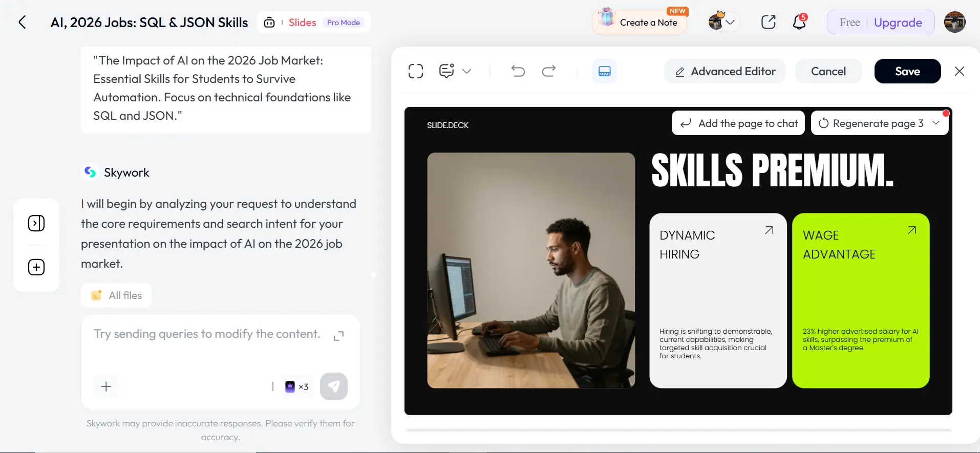This screenshot has height=453, width=980.
Task: Click the Upgrade link
Action: pos(898,23)
